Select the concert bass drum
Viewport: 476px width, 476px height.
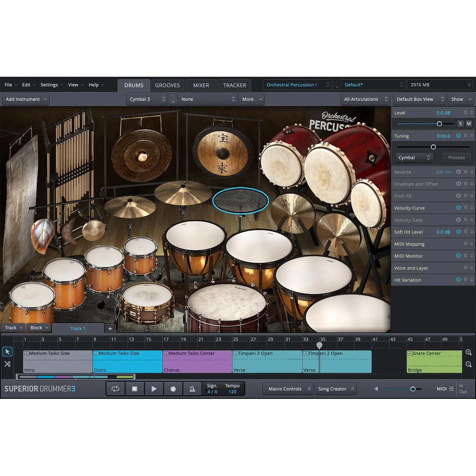tap(227, 306)
